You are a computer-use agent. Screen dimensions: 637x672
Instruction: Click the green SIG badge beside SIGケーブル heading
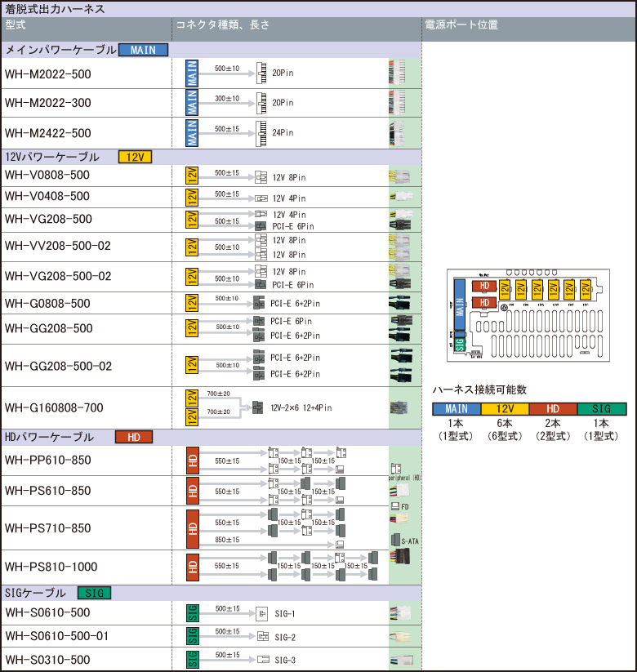click(x=94, y=593)
